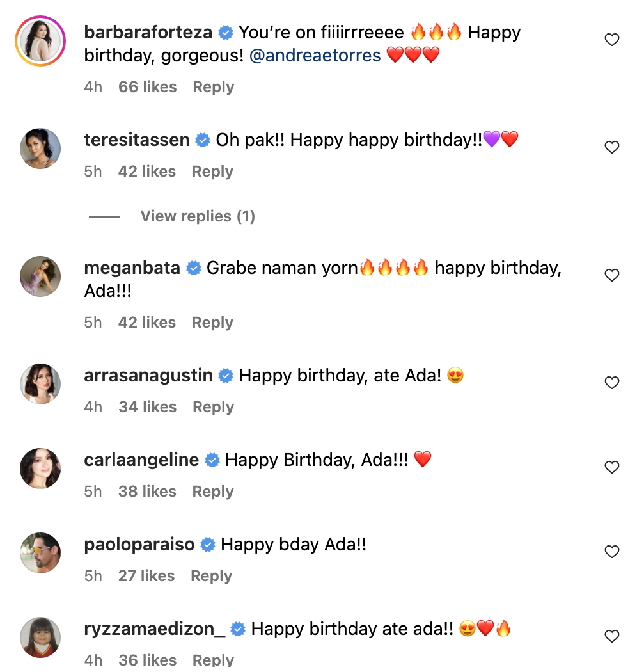Like carlaangeline's comment with the heart icon

tap(612, 468)
